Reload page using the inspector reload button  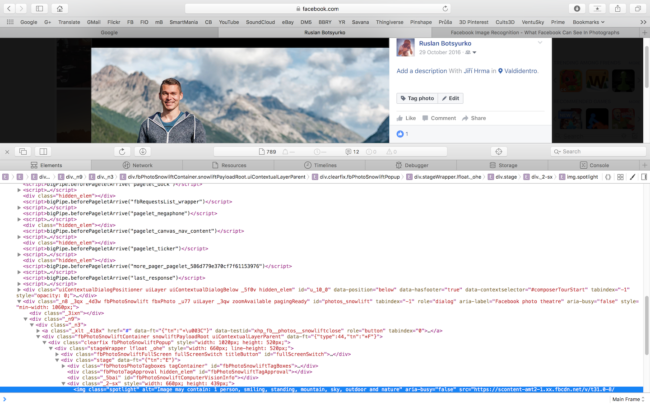pos(122,152)
